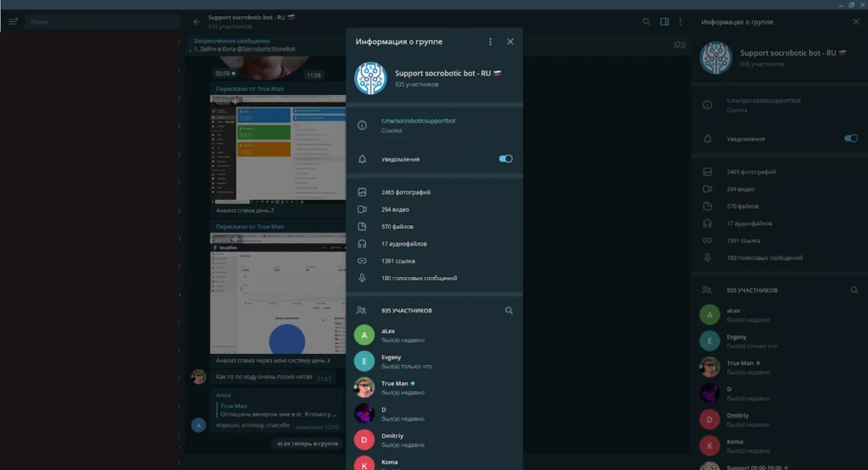This screenshot has height=470, width=868.
Task: Open t.me/socroboticsupportbot link in right sidebar
Action: pos(764,101)
